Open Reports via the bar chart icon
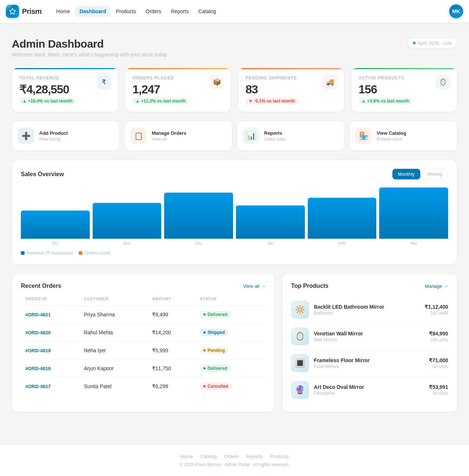The height and width of the screenshot is (476, 469). 251,136
